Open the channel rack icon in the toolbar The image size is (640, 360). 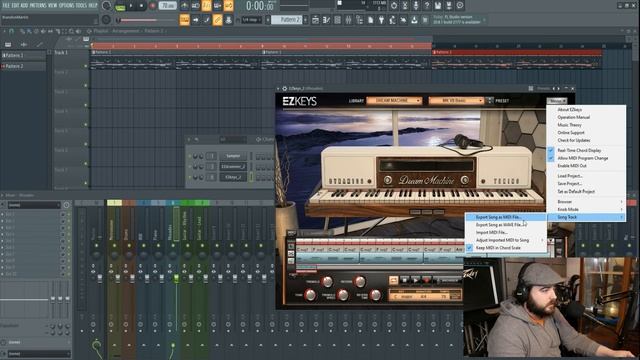(x=338, y=20)
